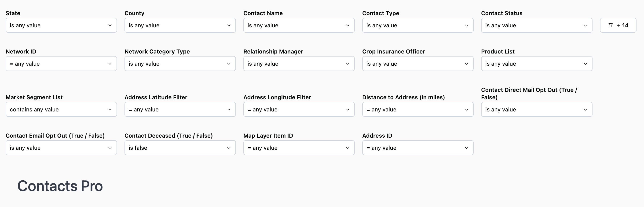Screen dimensions: 644x207
Task: Click the 'Map Layer Item ID' label
Action: 268,136
